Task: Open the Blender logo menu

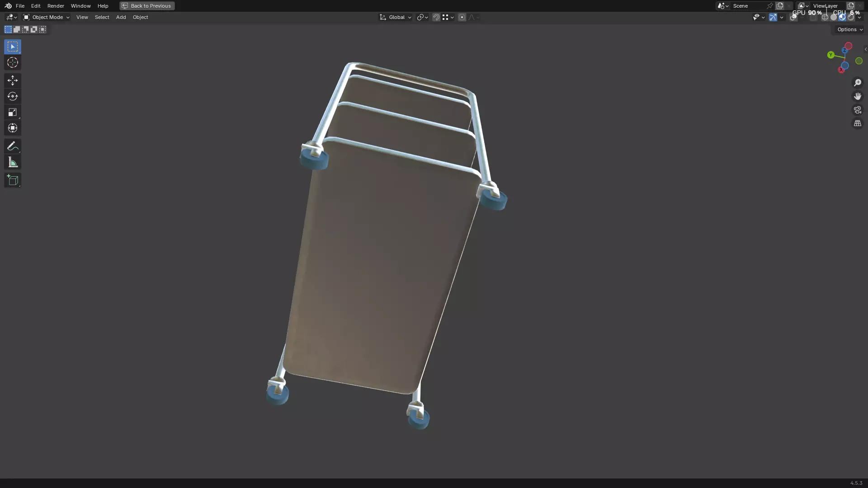Action: 8,6
